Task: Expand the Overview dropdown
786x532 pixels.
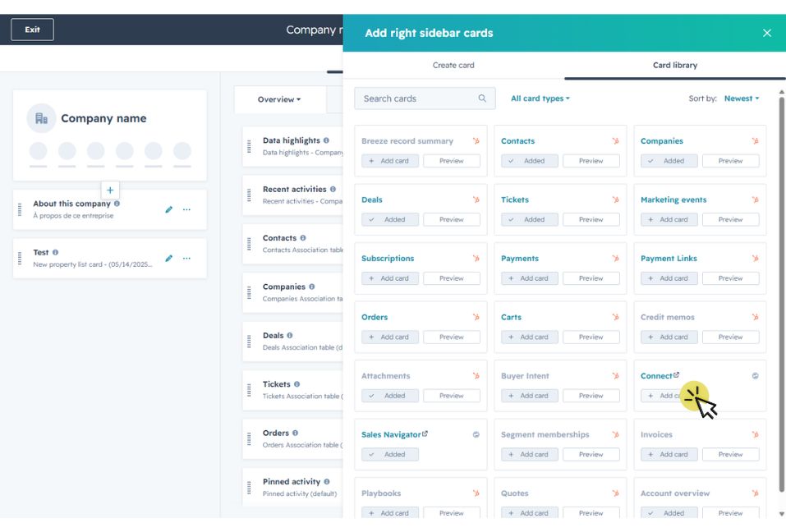Action: (279, 99)
